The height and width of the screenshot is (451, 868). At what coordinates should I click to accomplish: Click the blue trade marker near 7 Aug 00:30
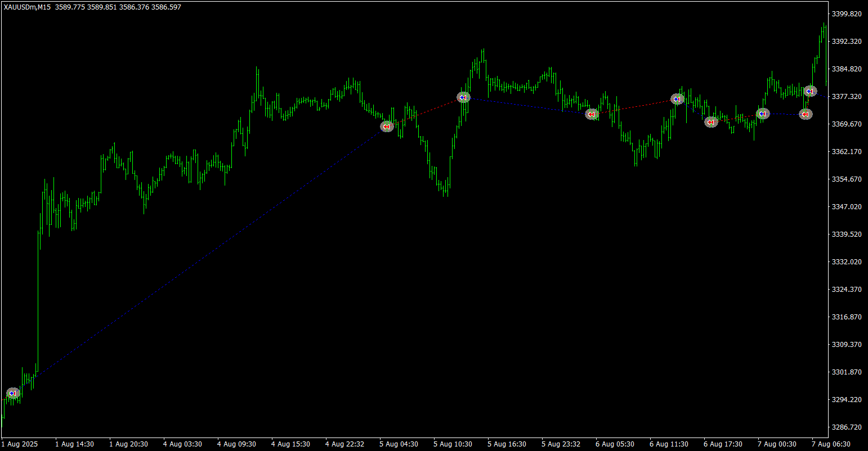(763, 114)
